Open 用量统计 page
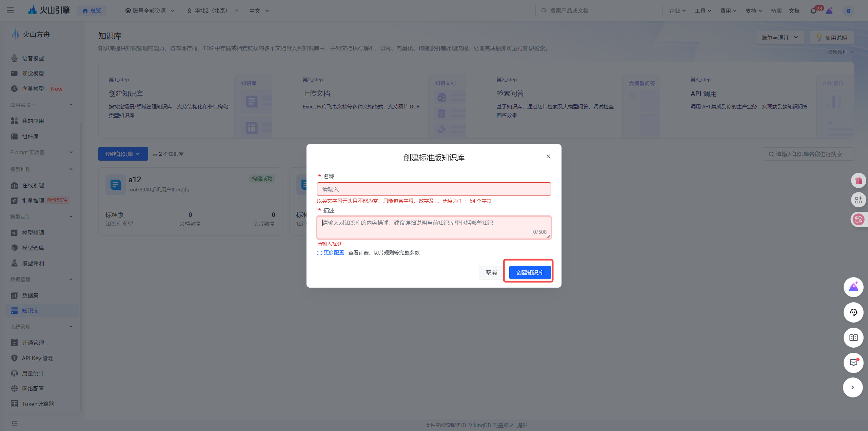The image size is (868, 431). pyautogui.click(x=33, y=373)
